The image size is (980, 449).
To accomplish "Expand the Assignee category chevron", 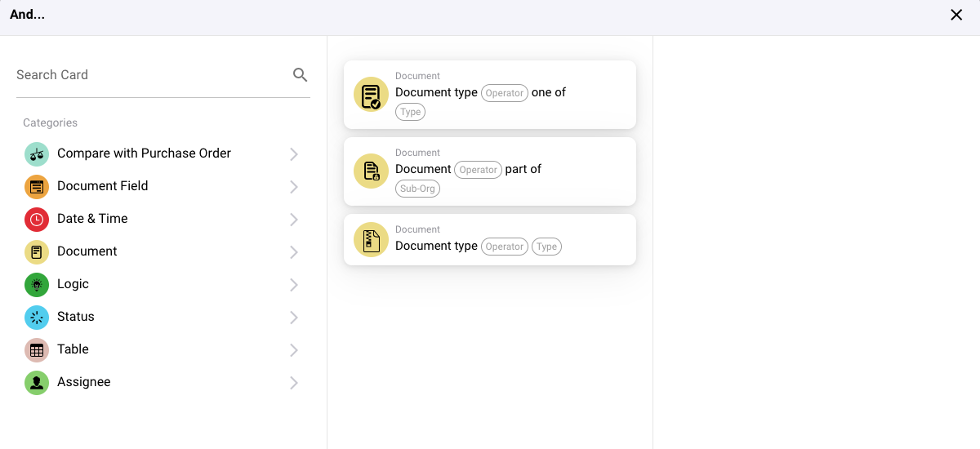I will tap(294, 383).
